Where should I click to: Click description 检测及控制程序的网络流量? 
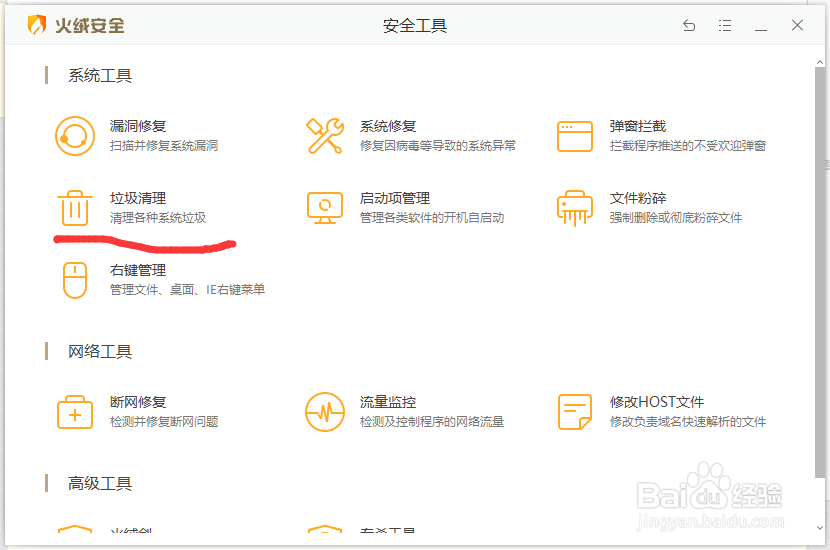(431, 421)
